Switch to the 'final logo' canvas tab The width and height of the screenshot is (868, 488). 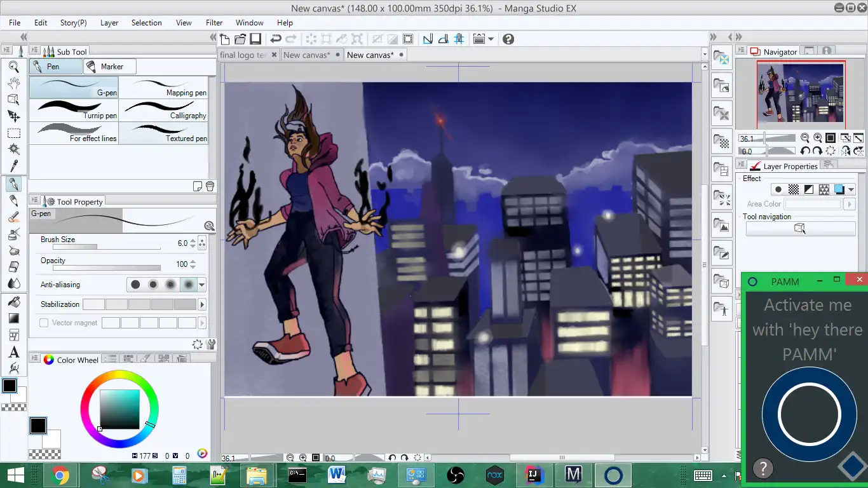tap(243, 55)
